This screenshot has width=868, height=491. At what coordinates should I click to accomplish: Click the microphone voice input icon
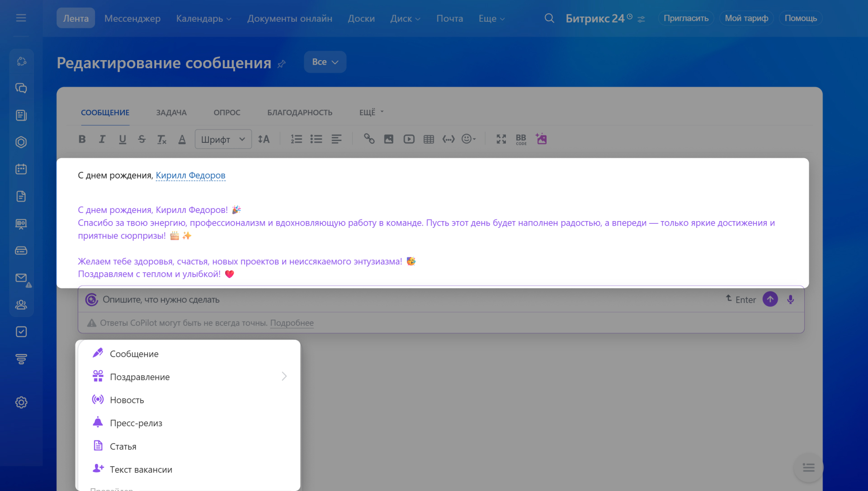[790, 299]
